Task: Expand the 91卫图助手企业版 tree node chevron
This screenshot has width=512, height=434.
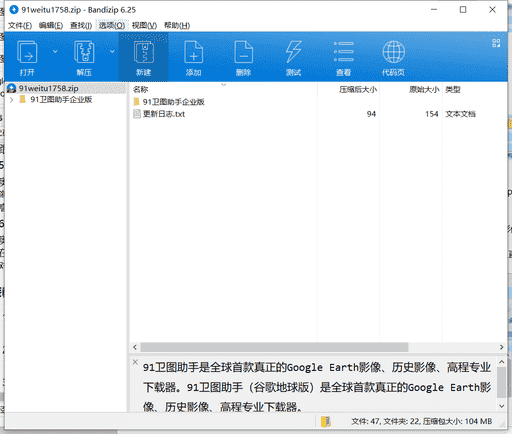Action: pos(12,100)
